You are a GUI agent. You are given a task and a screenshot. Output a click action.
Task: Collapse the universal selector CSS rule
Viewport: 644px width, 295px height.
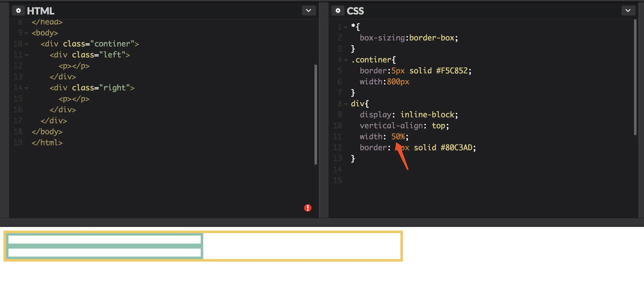tap(346, 27)
